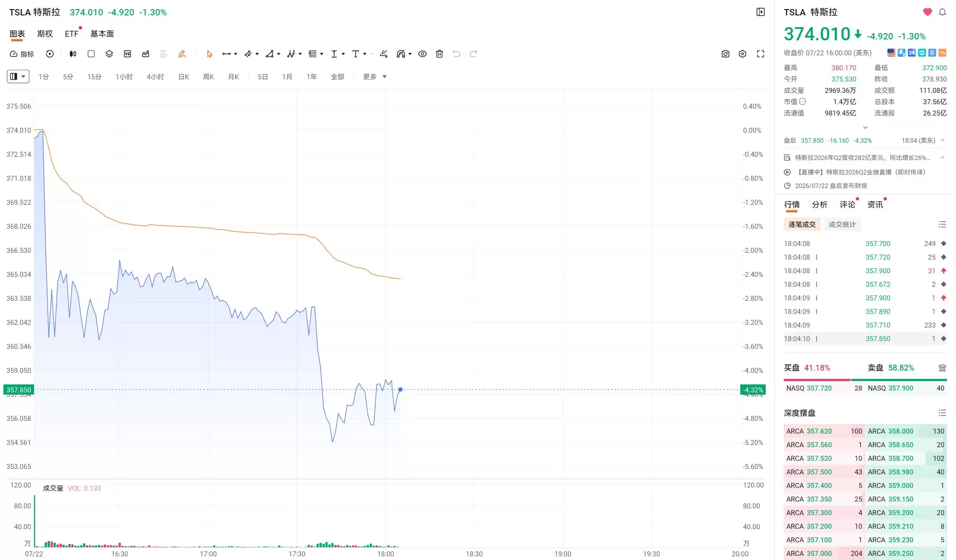The width and height of the screenshot is (956, 560).
Task: Toggle the orange drawing pen tool
Action: click(x=182, y=54)
